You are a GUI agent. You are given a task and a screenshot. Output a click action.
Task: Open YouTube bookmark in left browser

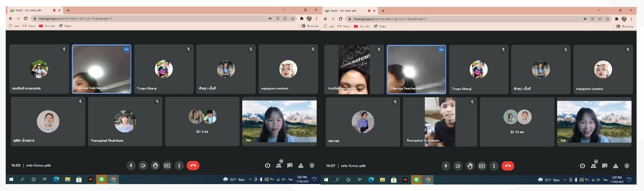tap(47, 26)
